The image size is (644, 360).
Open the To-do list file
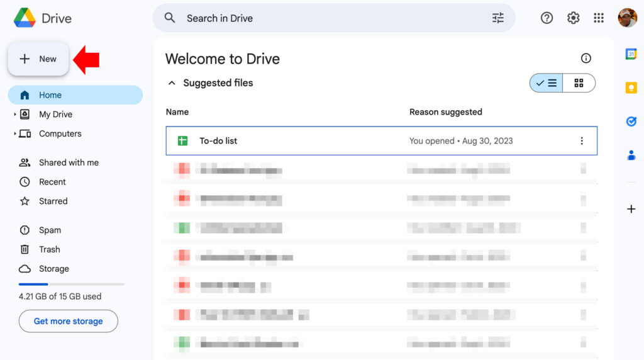(382, 141)
